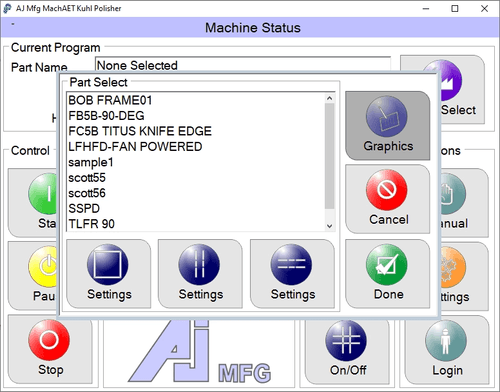Close the Kuhl Polisher window
Screen dimensions: 500x392
(484, 9)
